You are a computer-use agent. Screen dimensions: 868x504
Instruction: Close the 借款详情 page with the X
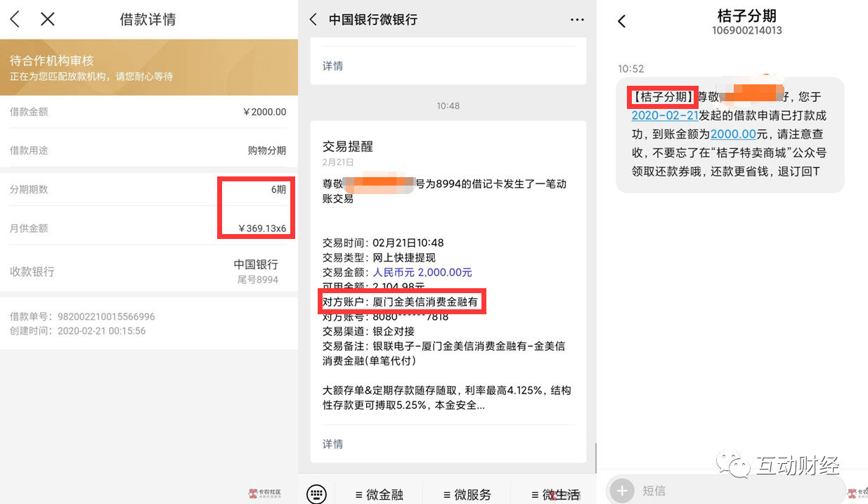click(x=46, y=19)
